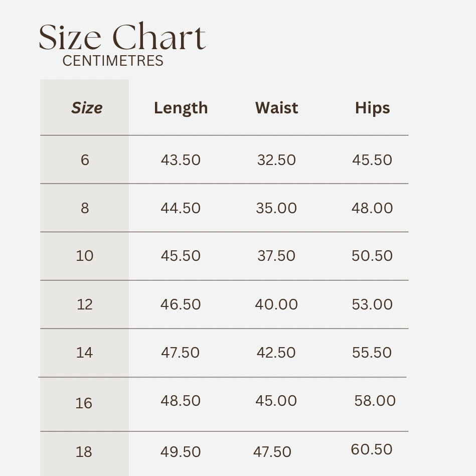Select size 10 row label

click(84, 256)
